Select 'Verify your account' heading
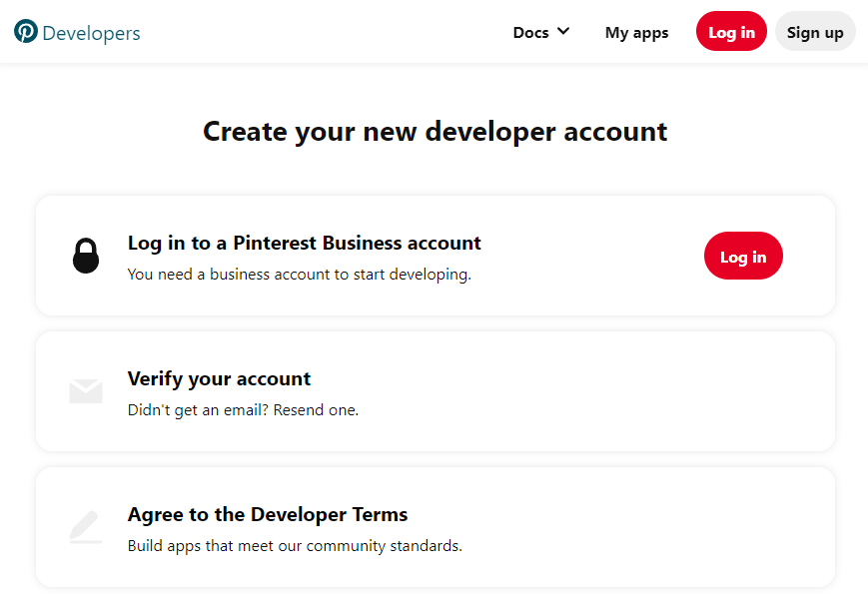The width and height of the screenshot is (868, 605). click(219, 379)
